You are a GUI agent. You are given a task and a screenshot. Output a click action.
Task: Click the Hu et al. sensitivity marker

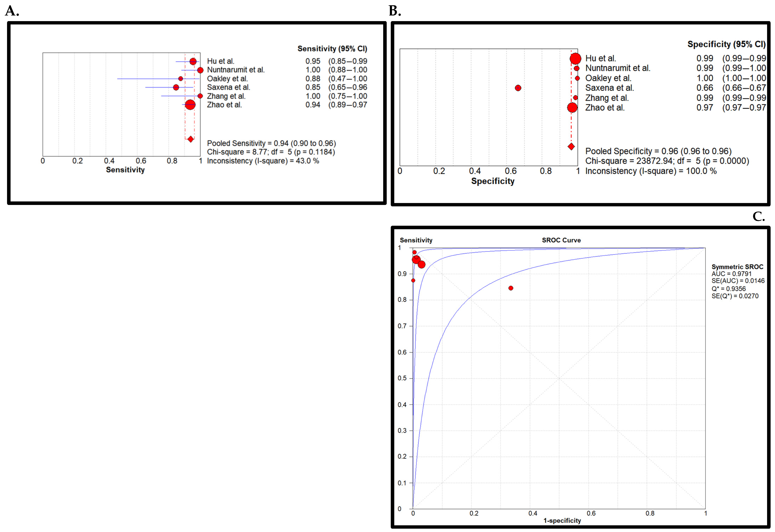click(193, 61)
